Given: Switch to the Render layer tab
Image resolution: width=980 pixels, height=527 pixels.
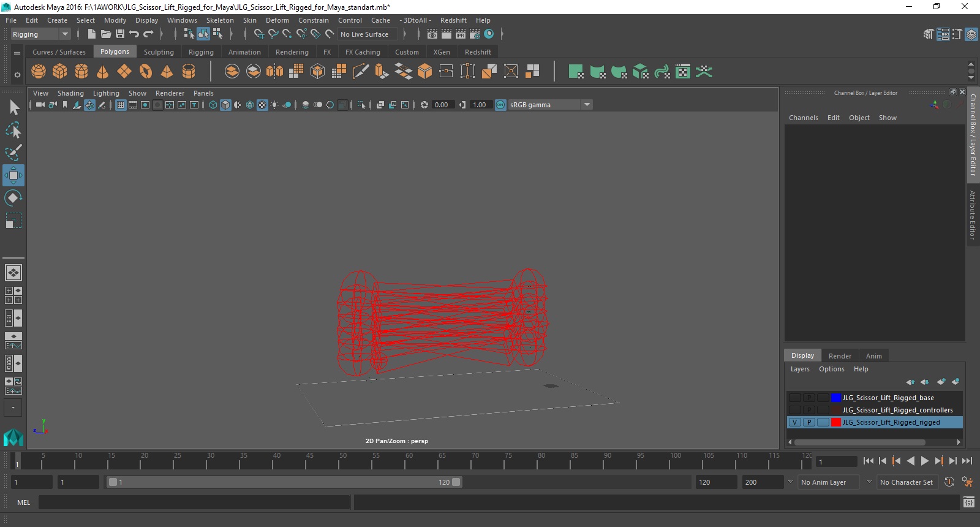Looking at the screenshot, I should 840,356.
